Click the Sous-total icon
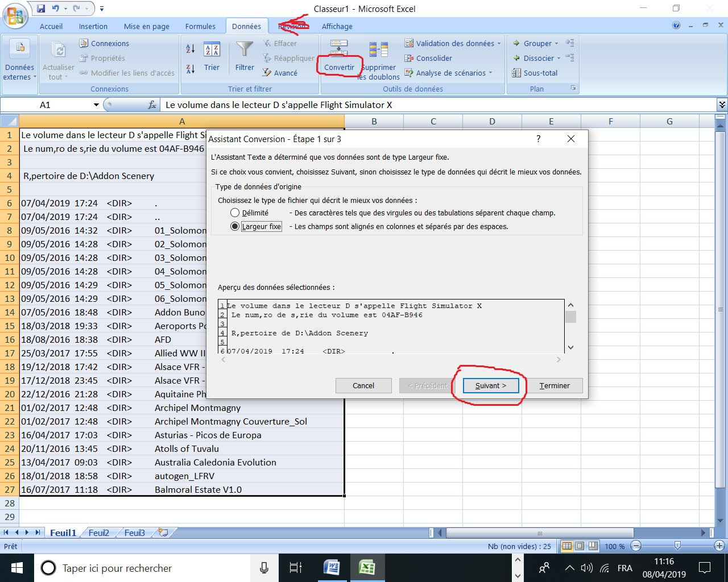 pyautogui.click(x=516, y=73)
